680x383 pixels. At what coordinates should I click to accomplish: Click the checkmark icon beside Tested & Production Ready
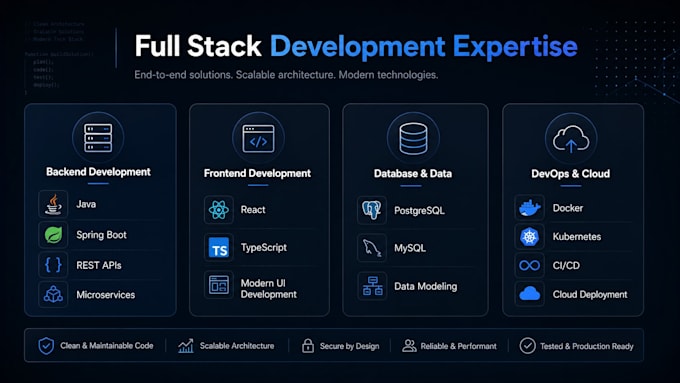(x=527, y=346)
